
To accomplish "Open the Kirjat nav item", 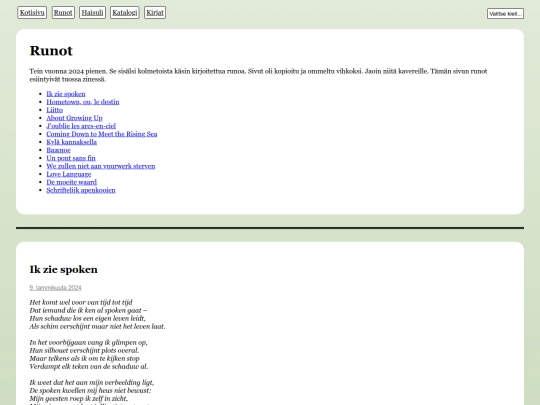I will coord(155,13).
